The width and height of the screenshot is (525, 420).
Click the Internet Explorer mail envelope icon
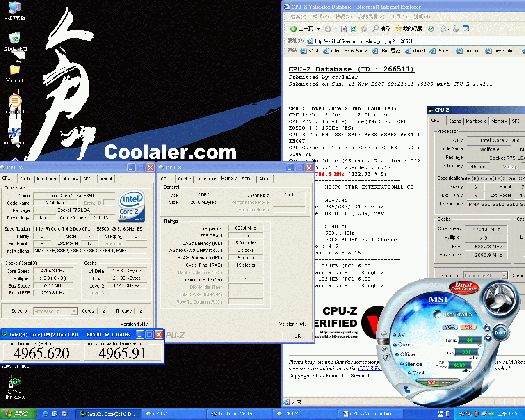tap(443, 29)
